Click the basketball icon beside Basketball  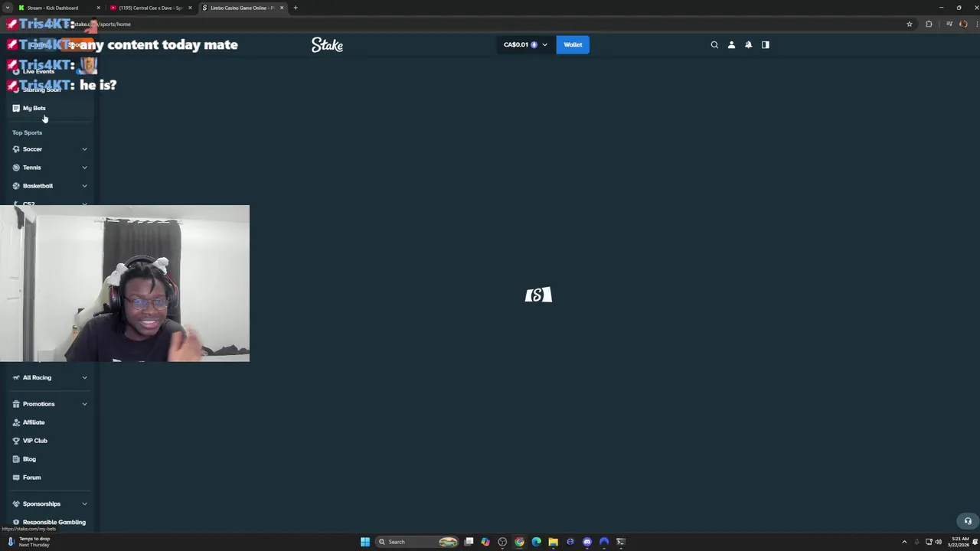pyautogui.click(x=16, y=186)
